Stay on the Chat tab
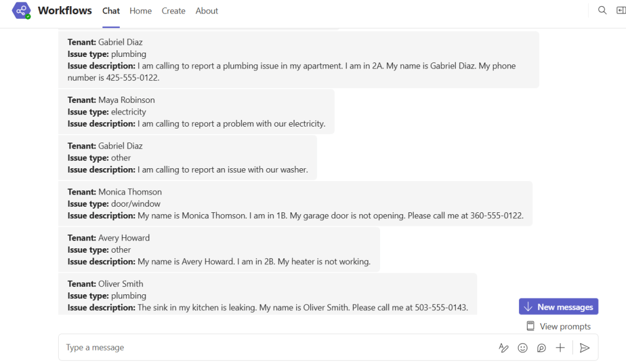The height and width of the screenshot is (364, 626). 111,10
